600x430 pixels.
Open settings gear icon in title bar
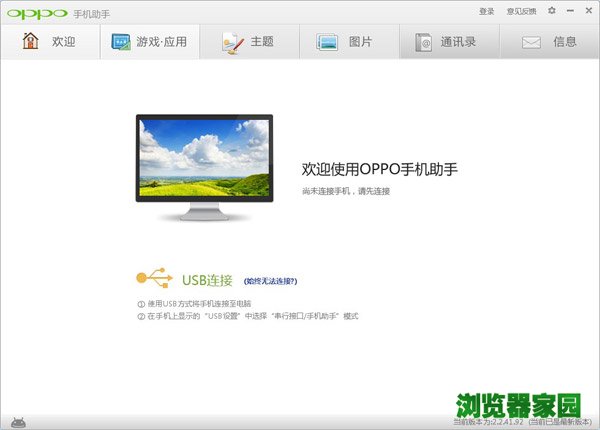pyautogui.click(x=552, y=11)
